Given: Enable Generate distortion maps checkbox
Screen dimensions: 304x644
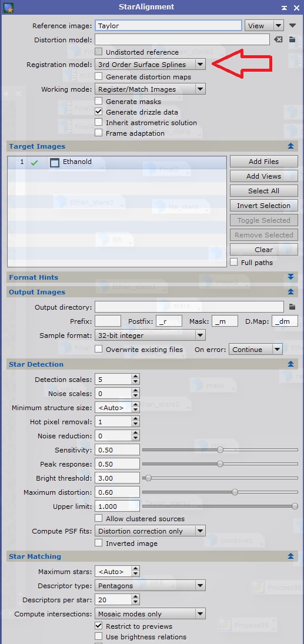Looking at the screenshot, I should click(99, 76).
